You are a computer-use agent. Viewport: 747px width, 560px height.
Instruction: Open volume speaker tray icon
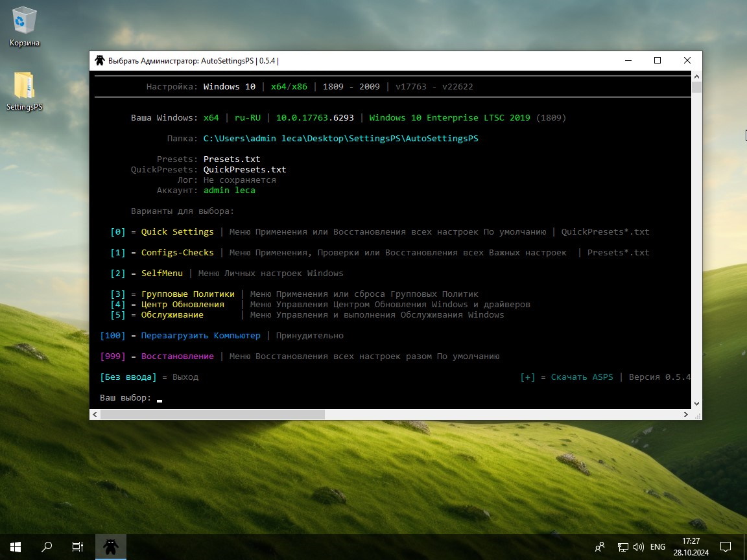tap(638, 546)
